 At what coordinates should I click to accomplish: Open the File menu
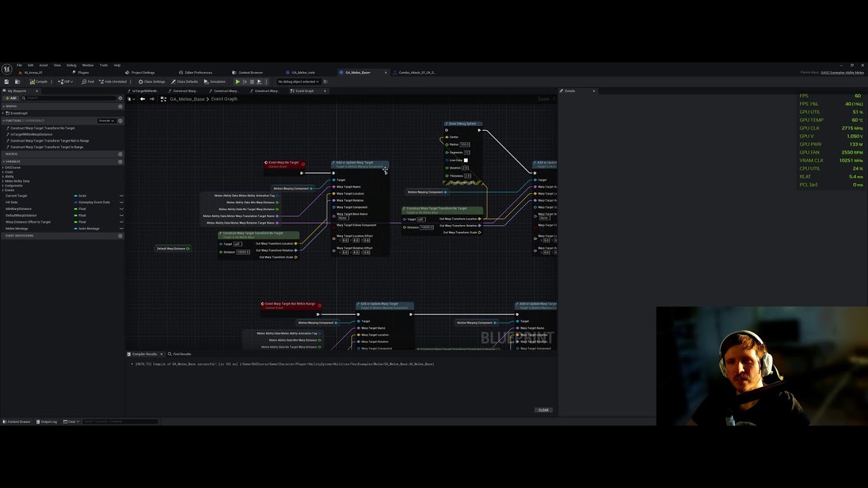[x=19, y=65]
